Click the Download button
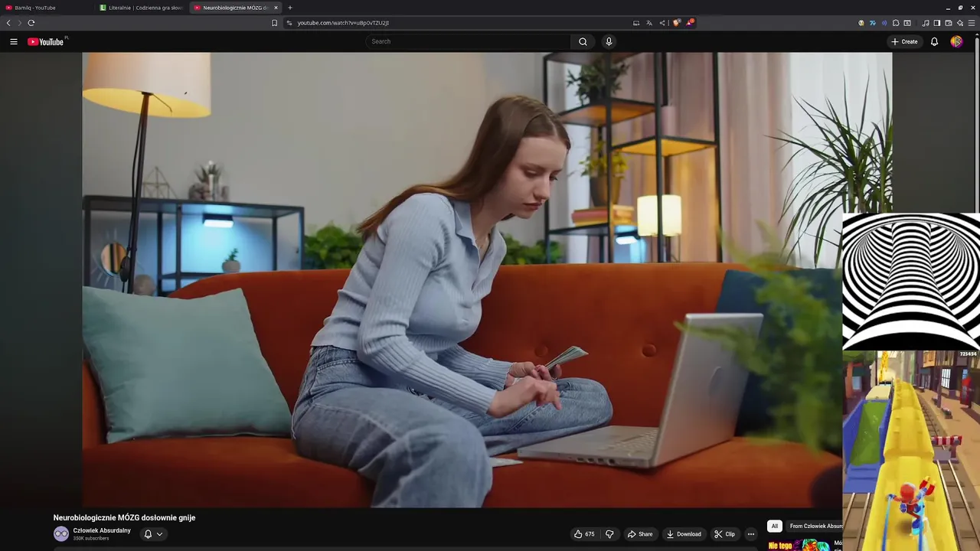 tap(684, 534)
